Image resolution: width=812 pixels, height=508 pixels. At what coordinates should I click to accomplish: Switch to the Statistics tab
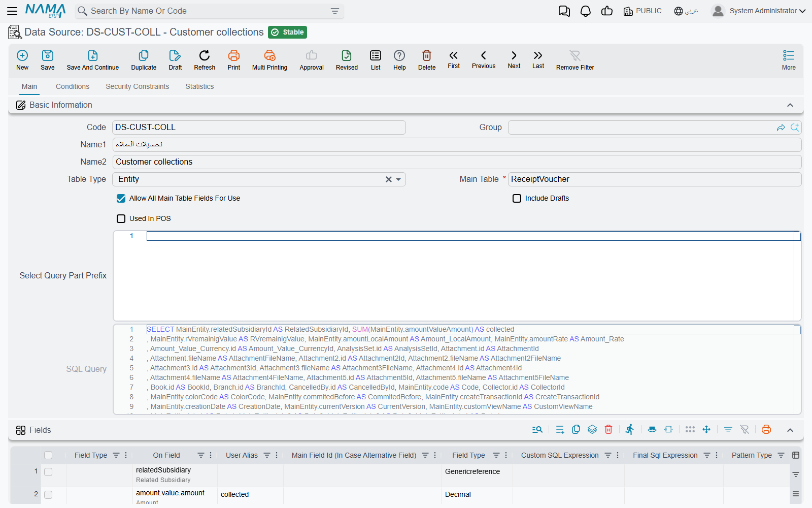199,87
